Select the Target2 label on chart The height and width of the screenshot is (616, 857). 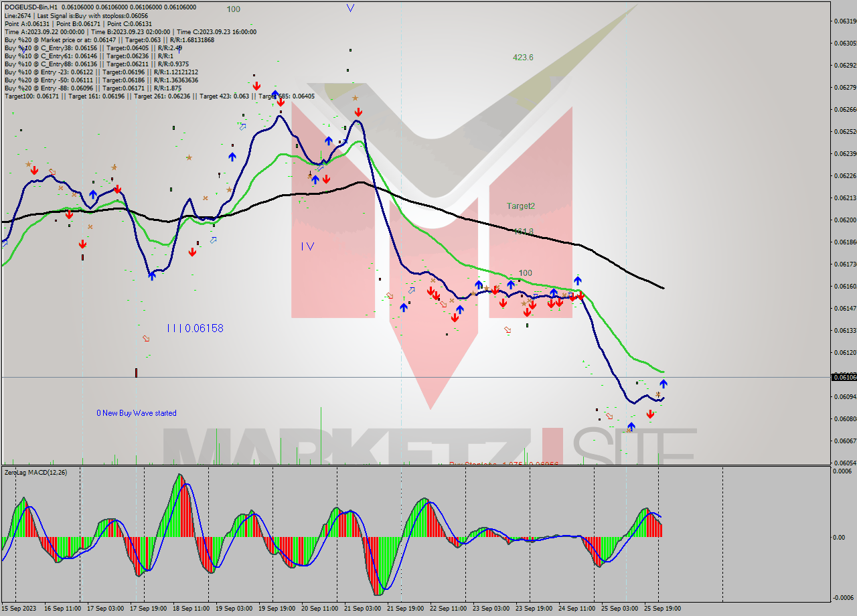click(520, 206)
